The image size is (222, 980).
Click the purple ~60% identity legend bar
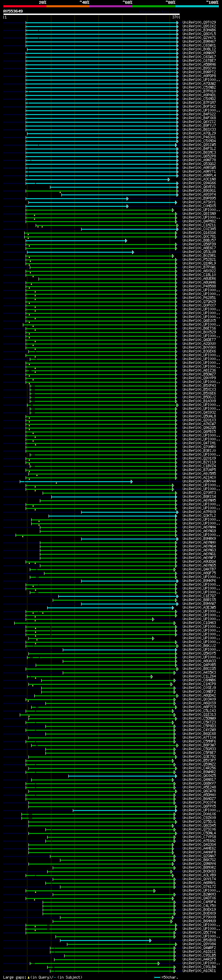[x=111, y=6]
